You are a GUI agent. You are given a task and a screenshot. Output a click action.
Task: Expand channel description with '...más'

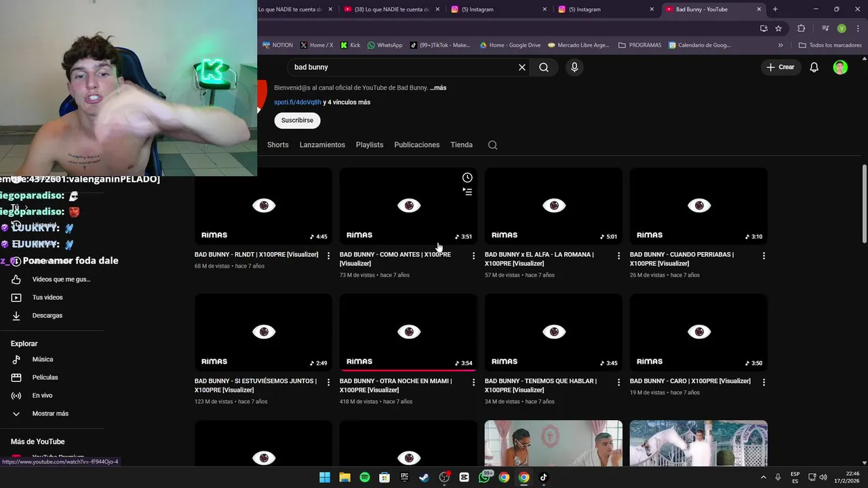click(x=438, y=87)
